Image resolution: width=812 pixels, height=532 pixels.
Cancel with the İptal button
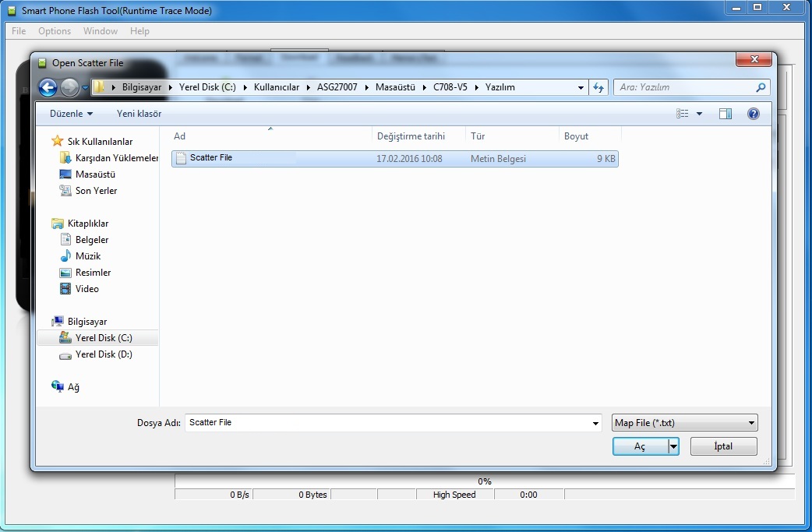[723, 446]
